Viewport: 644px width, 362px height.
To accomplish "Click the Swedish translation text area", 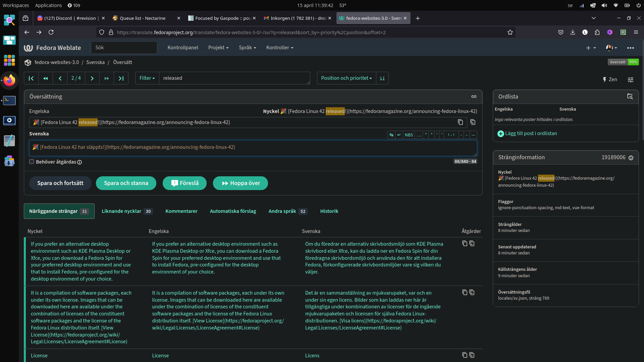I will 253,148.
